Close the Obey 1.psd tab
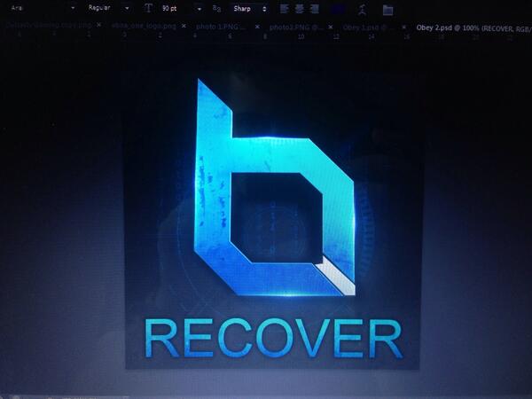Viewport: 532px width, 399px height. (404, 27)
